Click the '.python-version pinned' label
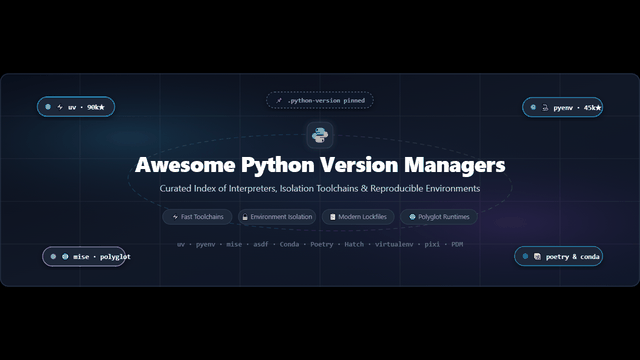The image size is (640, 360). click(x=326, y=100)
